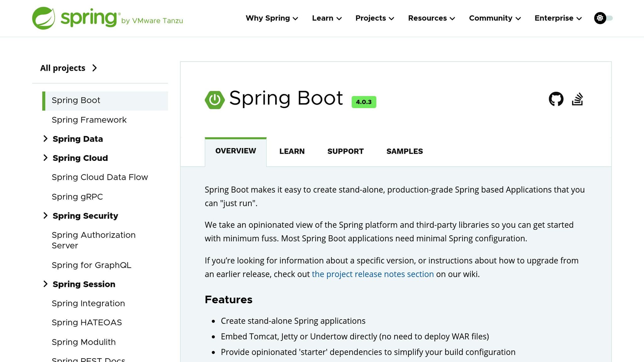The width and height of the screenshot is (644, 362).
Task: Open the Projects dropdown menu
Action: [x=374, y=18]
